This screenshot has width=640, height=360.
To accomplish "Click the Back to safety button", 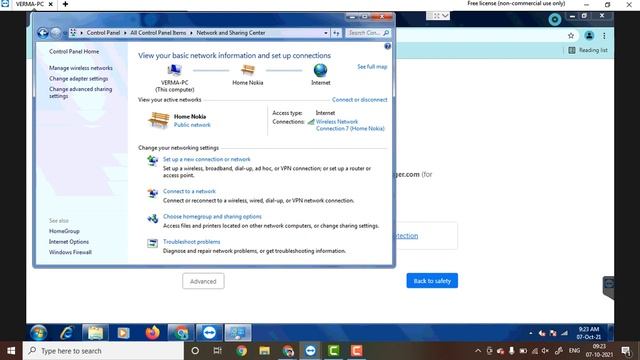I will tap(432, 281).
